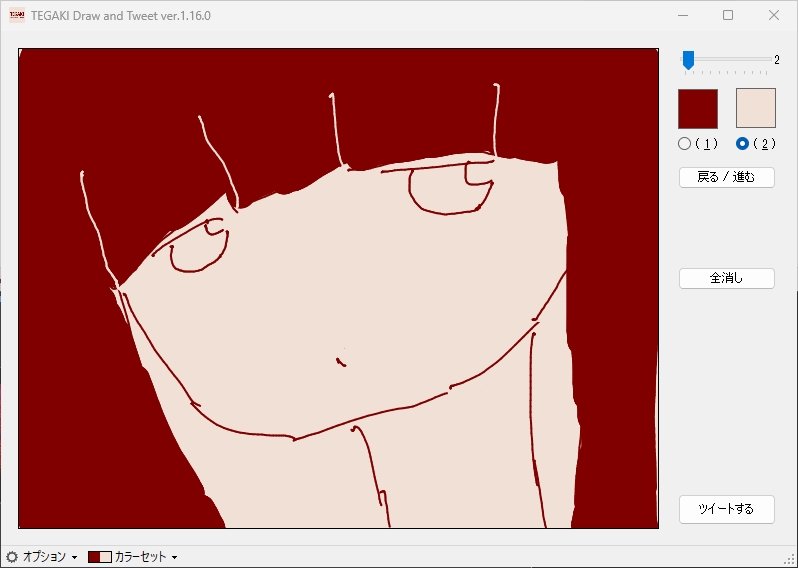Open the オプション menu label
The height and width of the screenshot is (568, 798).
point(44,557)
